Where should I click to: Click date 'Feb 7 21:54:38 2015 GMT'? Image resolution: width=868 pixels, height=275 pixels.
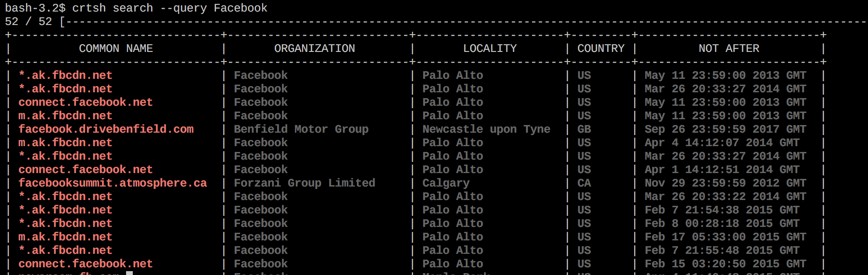point(722,210)
